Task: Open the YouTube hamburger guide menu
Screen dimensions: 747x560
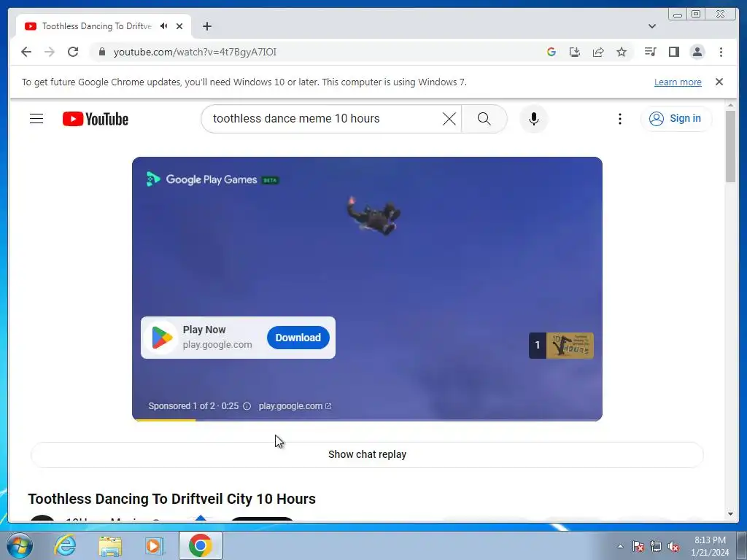Action: [36, 119]
